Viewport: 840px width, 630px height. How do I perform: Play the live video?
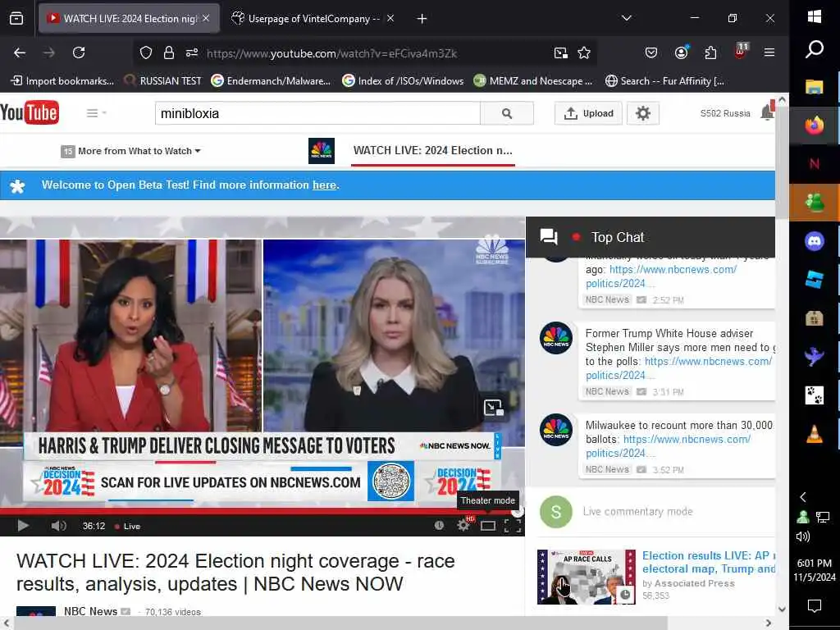23,526
